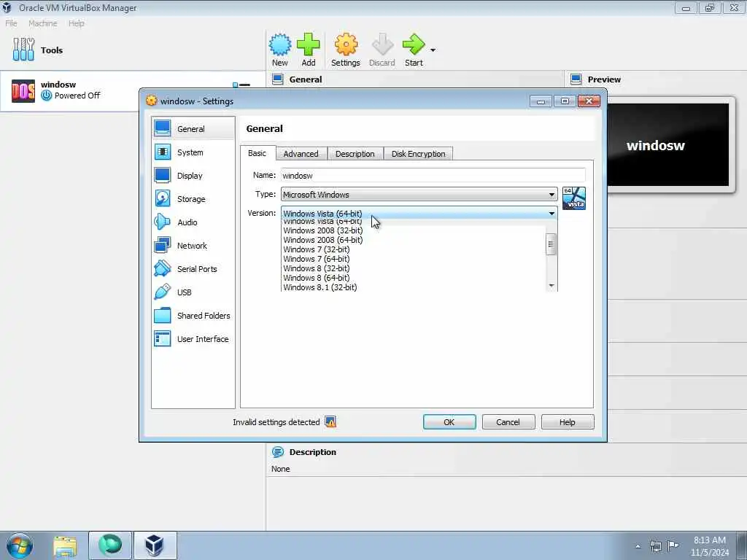
Task: Click the version list scrollbar thumb
Action: tap(551, 245)
